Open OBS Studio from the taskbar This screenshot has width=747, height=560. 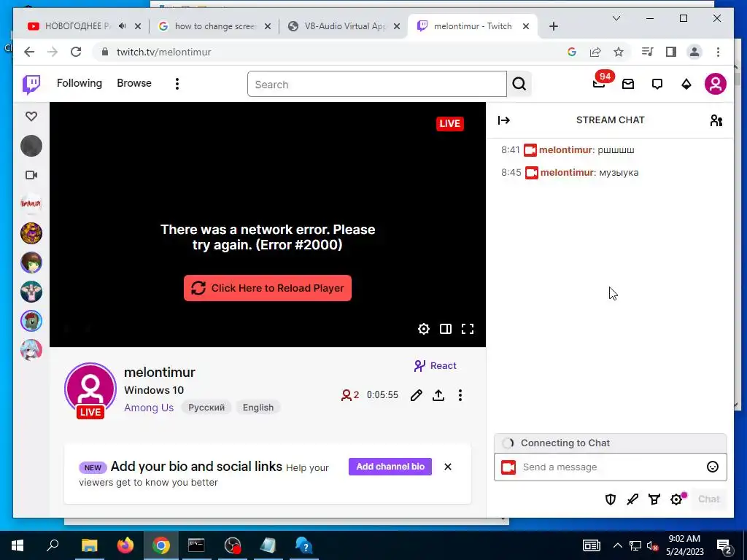click(233, 545)
